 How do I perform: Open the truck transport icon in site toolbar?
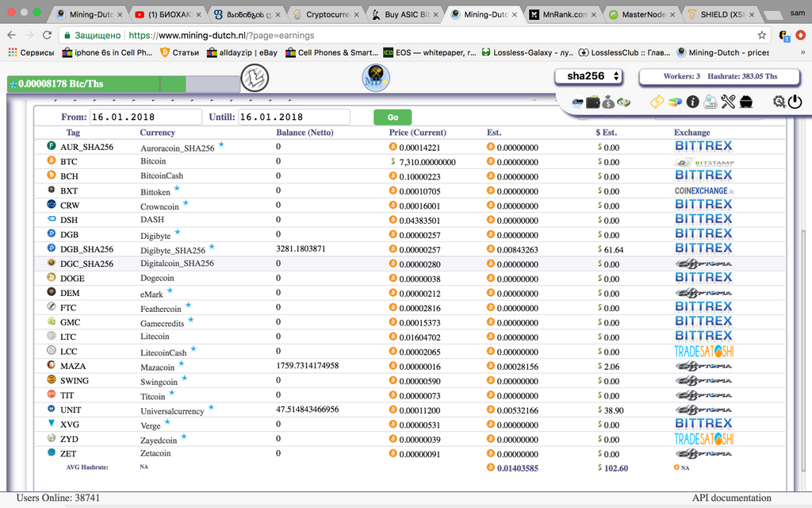pos(577,102)
